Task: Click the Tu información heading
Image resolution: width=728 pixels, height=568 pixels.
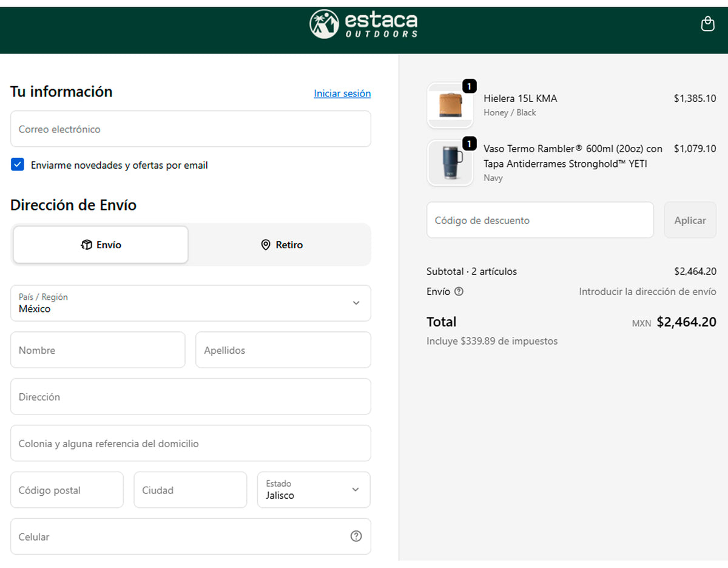Action: click(61, 92)
